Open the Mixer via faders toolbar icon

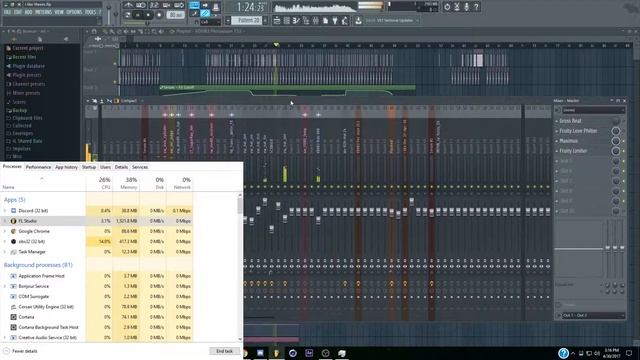[x=316, y=20]
